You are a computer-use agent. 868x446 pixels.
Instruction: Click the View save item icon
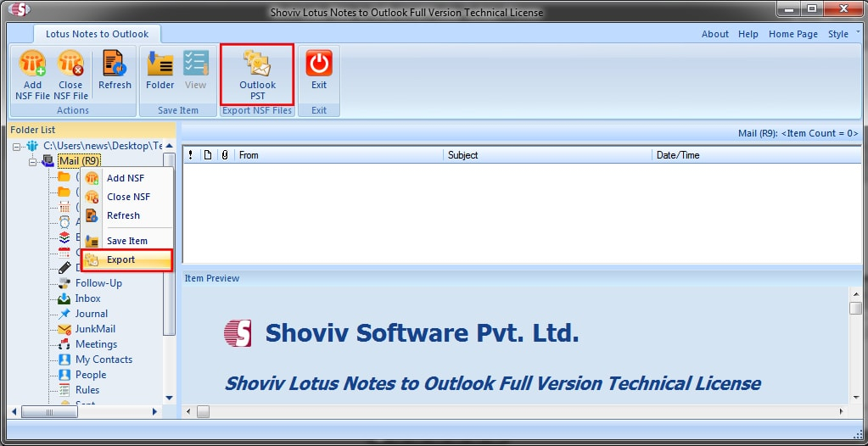point(195,63)
